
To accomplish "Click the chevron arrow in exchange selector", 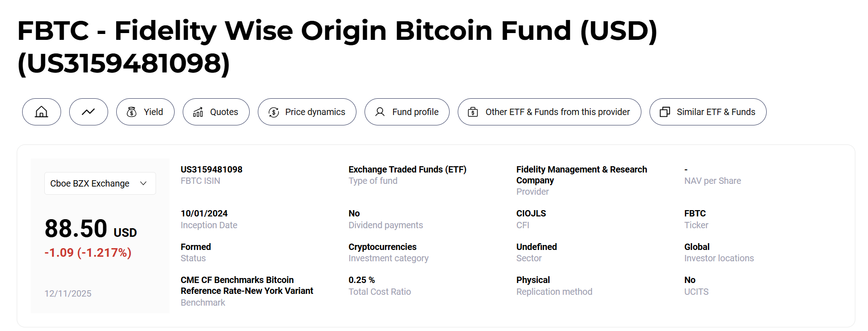I will [x=143, y=183].
